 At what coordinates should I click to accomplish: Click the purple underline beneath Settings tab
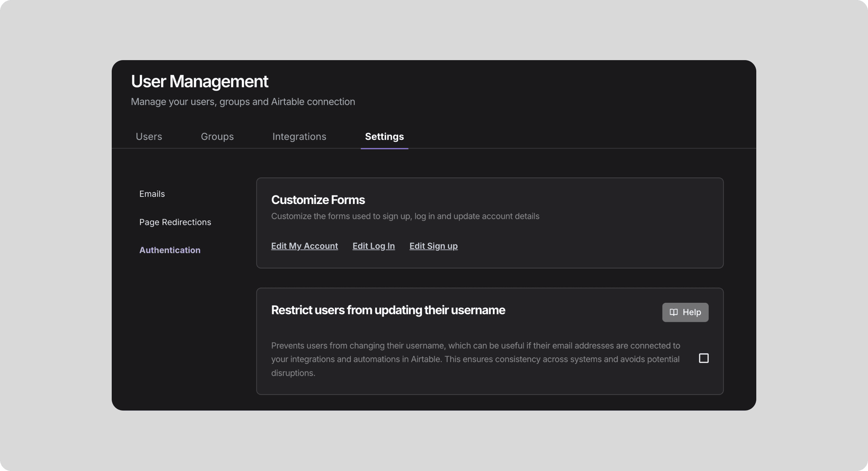coord(384,148)
